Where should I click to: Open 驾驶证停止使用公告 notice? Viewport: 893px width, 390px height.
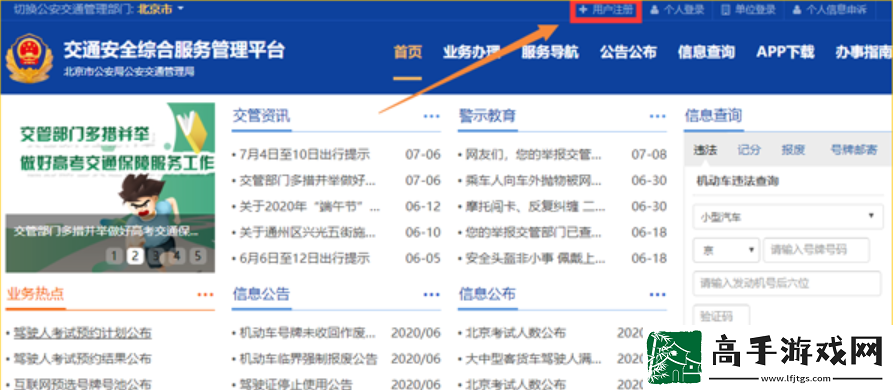pyautogui.click(x=296, y=384)
